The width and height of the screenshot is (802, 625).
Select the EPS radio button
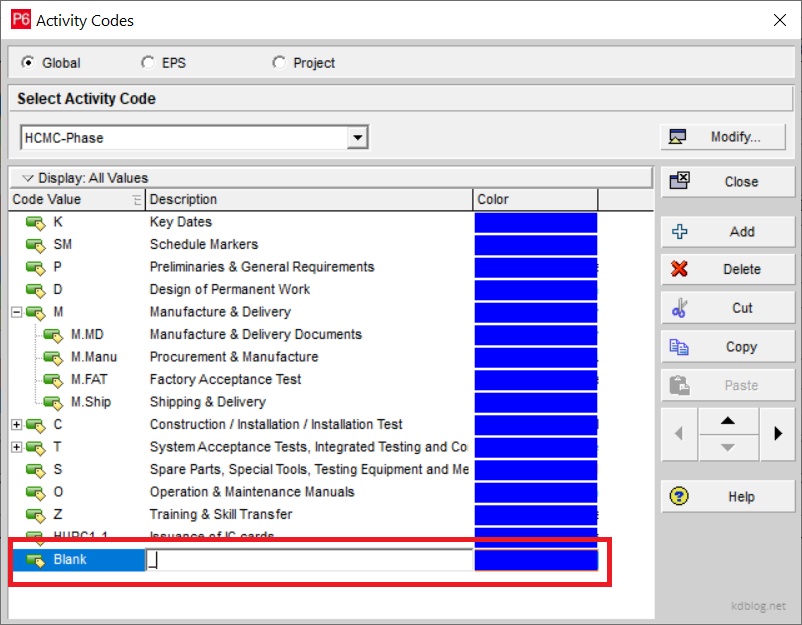(x=149, y=63)
